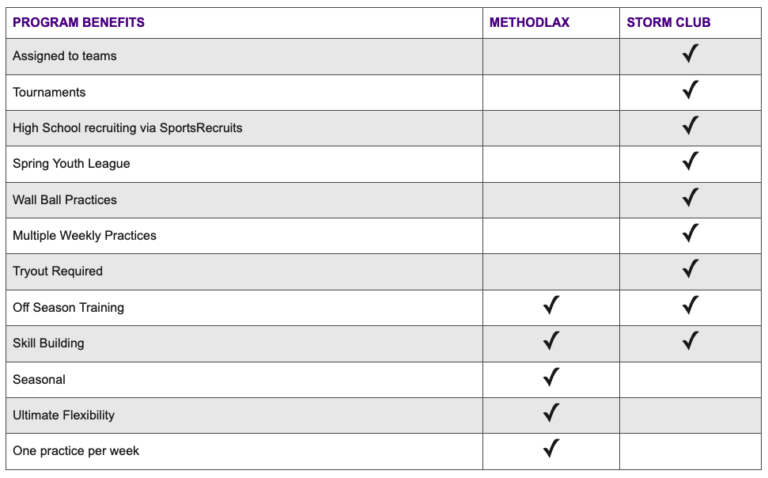Image resolution: width=768 pixels, height=478 pixels.
Task: Click MethodLax checkmark for One practice per week
Action: pyautogui.click(x=551, y=450)
